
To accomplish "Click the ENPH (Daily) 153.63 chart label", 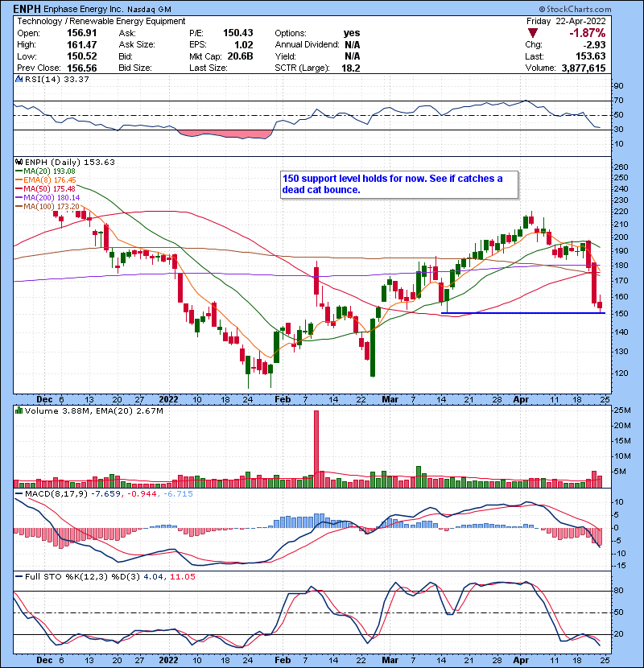I will pos(70,163).
